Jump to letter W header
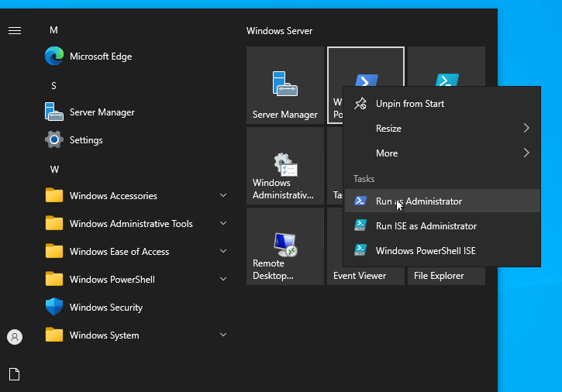 [x=54, y=170]
